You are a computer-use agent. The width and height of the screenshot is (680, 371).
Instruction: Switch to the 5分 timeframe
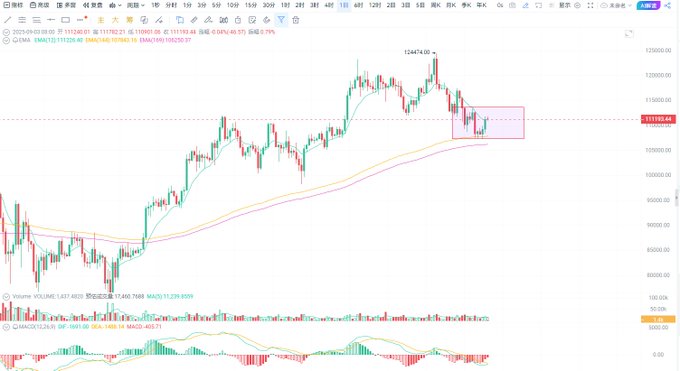pyautogui.click(x=216, y=5)
